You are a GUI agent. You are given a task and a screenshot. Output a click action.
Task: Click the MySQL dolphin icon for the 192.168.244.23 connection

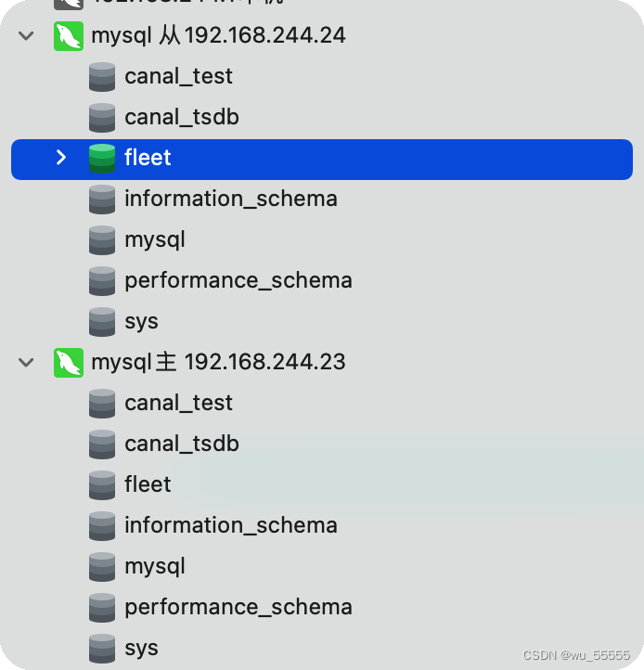[x=69, y=362]
